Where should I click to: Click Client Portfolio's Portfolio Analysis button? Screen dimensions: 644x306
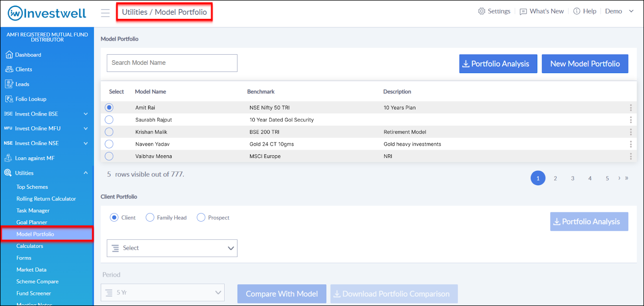[x=589, y=222]
